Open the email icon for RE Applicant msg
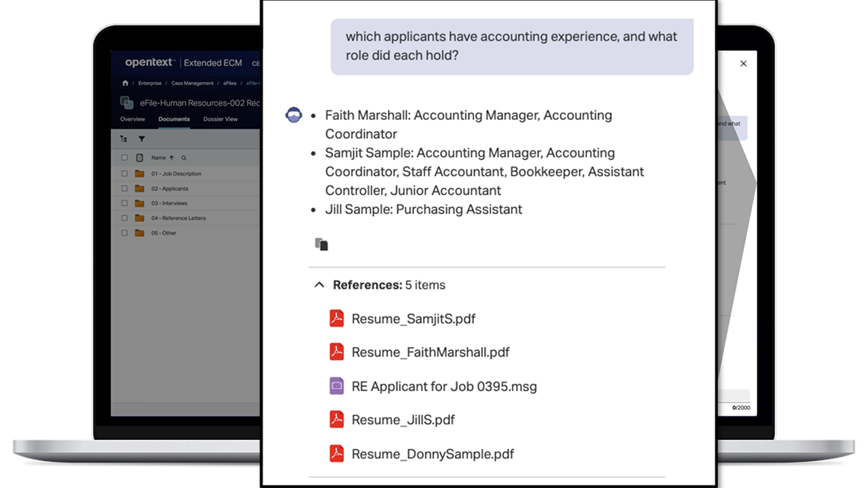 coord(336,386)
